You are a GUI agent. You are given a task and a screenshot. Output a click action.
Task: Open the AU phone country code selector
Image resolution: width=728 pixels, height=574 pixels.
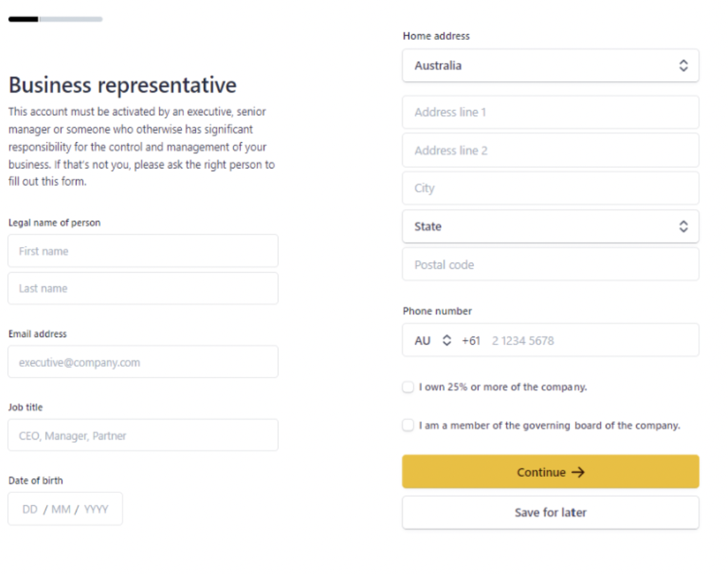tap(432, 341)
